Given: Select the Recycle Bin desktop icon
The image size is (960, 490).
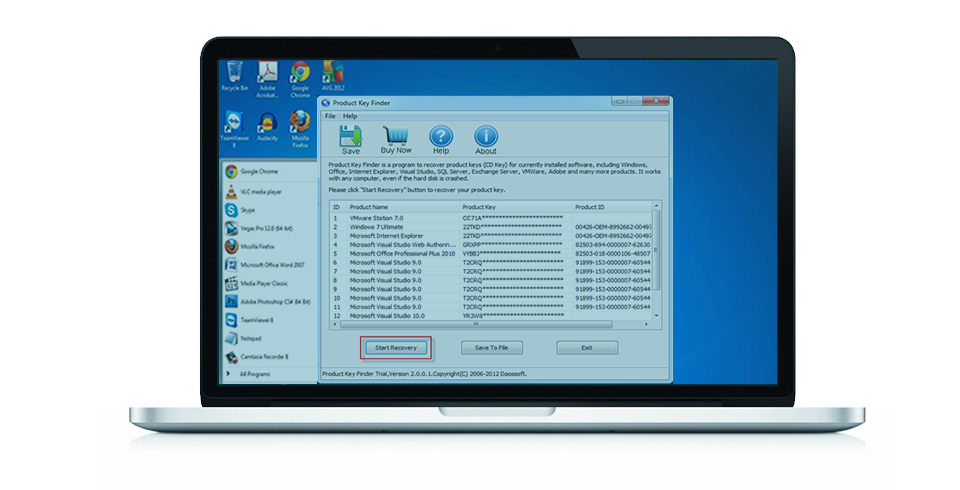Looking at the screenshot, I should point(233,76).
